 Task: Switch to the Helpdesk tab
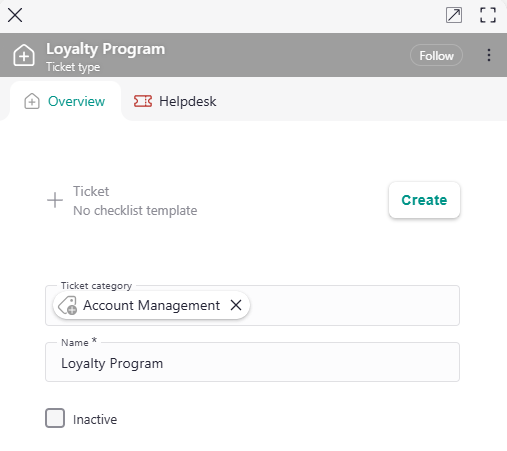tap(175, 101)
